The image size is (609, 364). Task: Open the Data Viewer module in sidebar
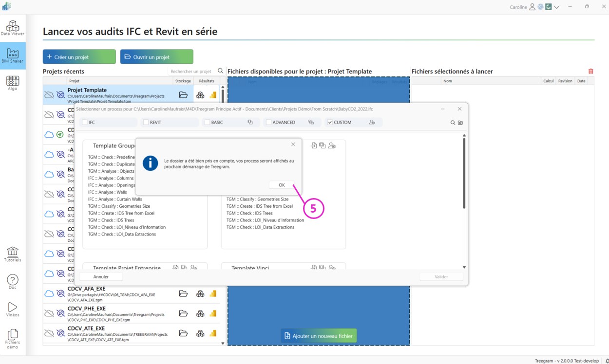point(13,28)
